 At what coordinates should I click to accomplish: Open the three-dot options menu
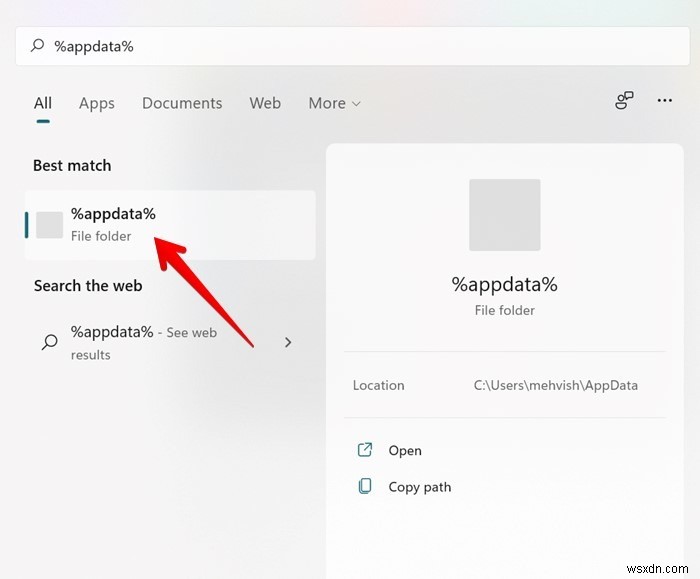tap(664, 100)
